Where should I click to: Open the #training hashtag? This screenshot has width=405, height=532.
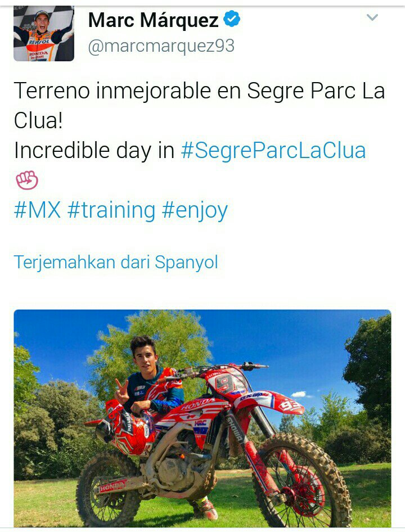(111, 210)
